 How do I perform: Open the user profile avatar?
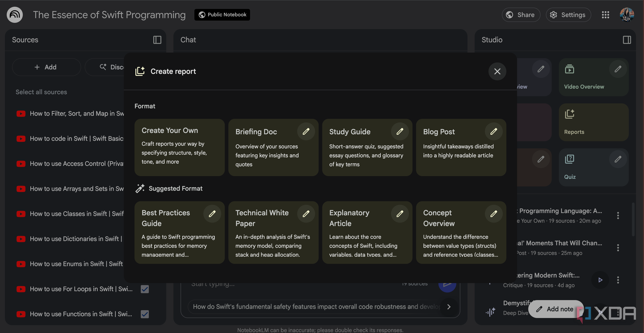point(627,15)
